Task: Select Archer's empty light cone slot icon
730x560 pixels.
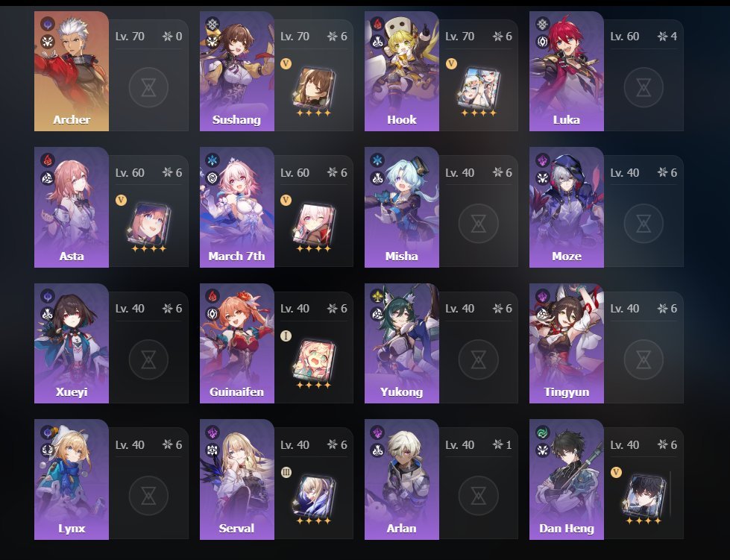Action: (148, 87)
